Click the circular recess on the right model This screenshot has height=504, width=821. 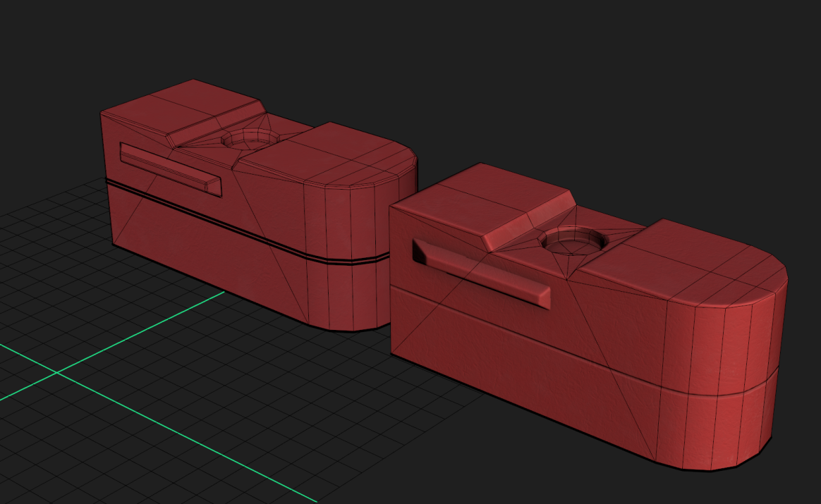tap(573, 241)
